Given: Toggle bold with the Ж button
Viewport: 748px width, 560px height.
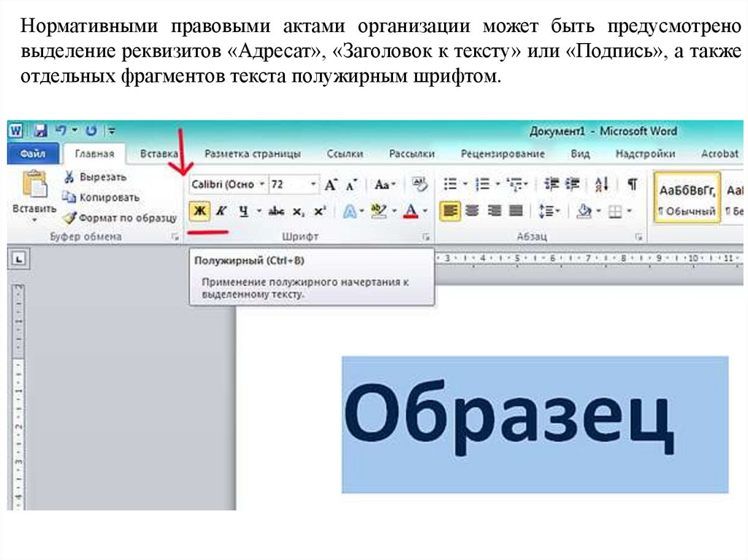Looking at the screenshot, I should 200,211.
